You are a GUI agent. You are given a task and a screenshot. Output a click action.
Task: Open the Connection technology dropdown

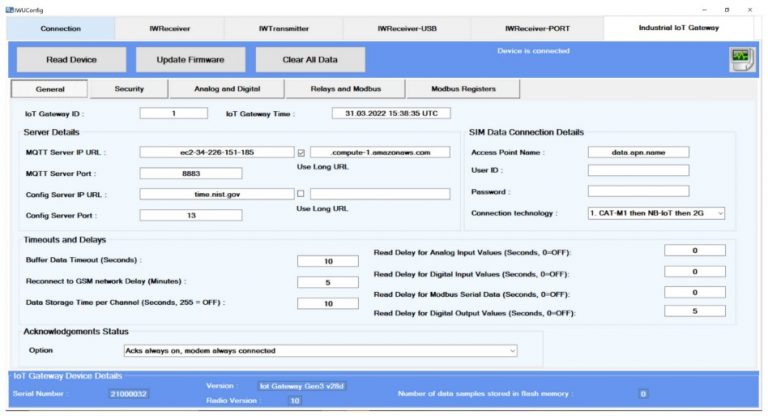coord(656,213)
